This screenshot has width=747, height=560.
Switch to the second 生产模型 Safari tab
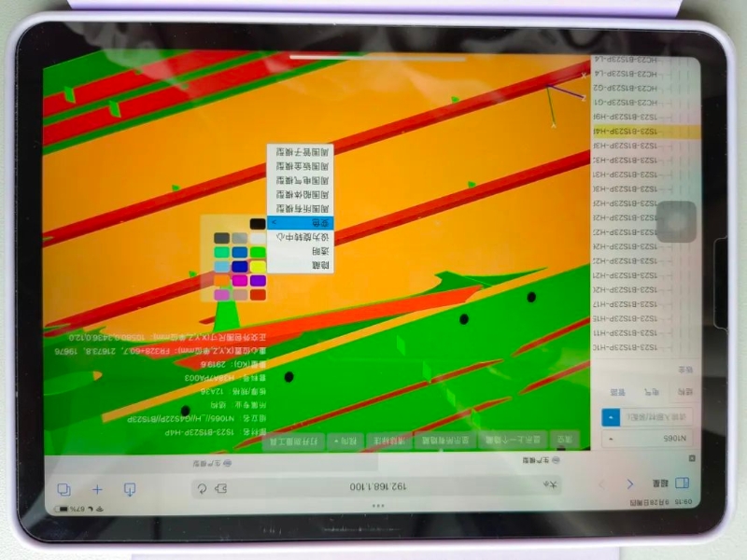point(212,463)
